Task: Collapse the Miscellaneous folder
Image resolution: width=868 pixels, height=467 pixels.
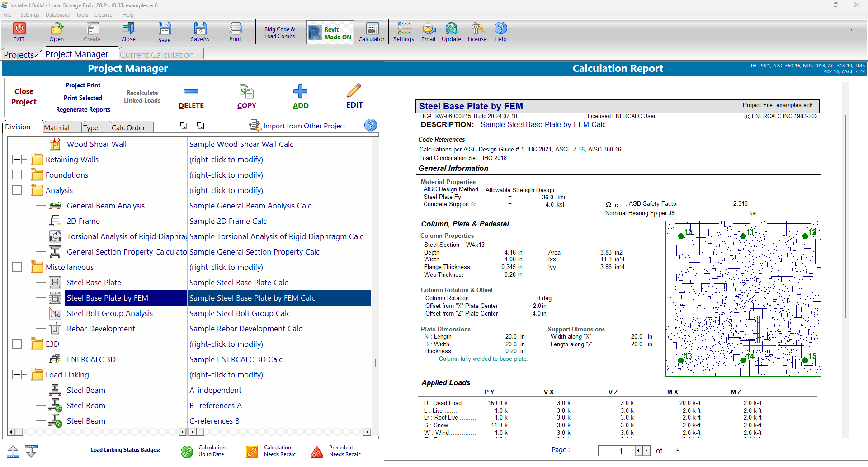Action: [x=17, y=267]
